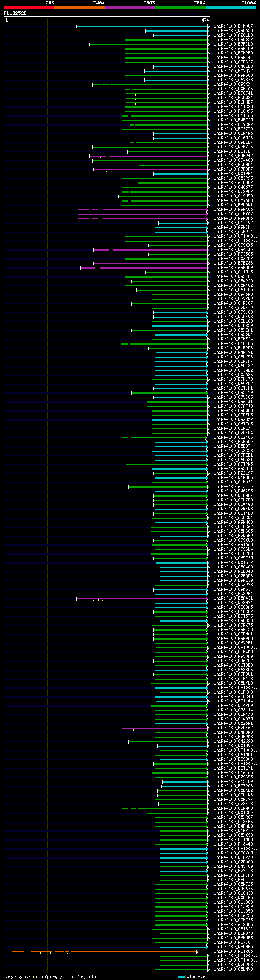Click the red ~20% identity legend segment
This screenshot has width=260, height=980.
(x=29, y=7)
